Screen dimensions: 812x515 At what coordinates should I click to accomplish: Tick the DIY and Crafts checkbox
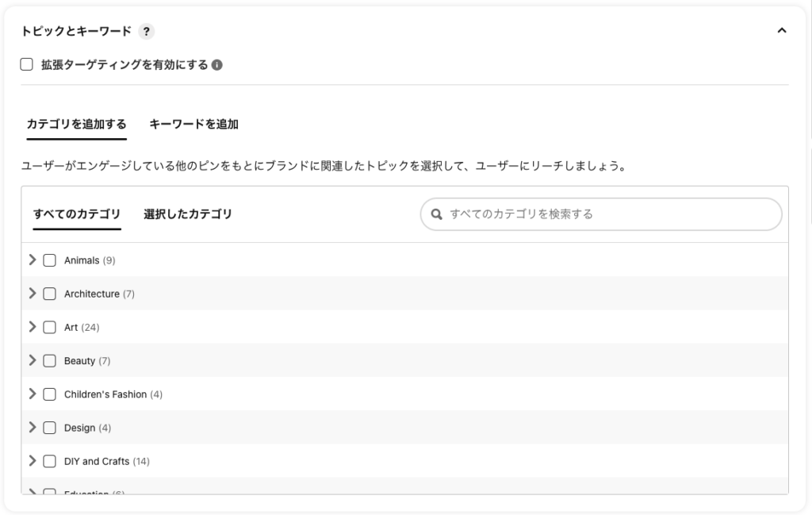pos(50,461)
